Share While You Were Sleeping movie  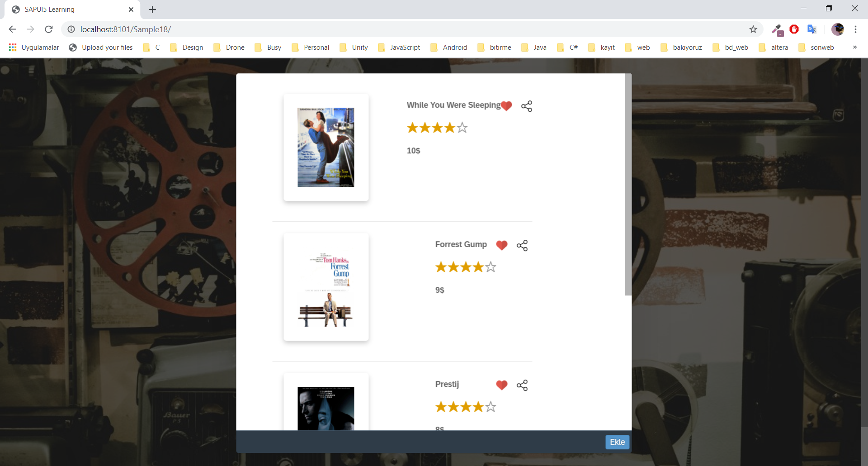tap(527, 106)
